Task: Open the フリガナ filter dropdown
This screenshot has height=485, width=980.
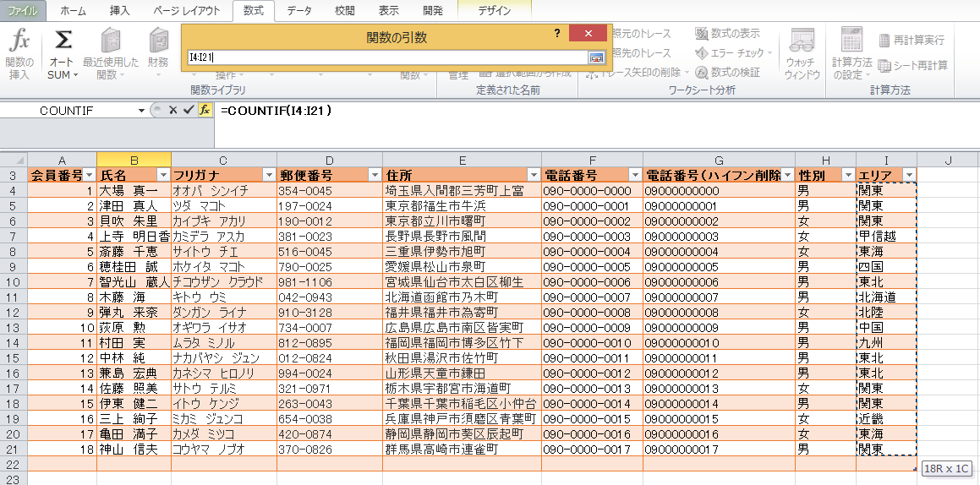Action: (269, 176)
